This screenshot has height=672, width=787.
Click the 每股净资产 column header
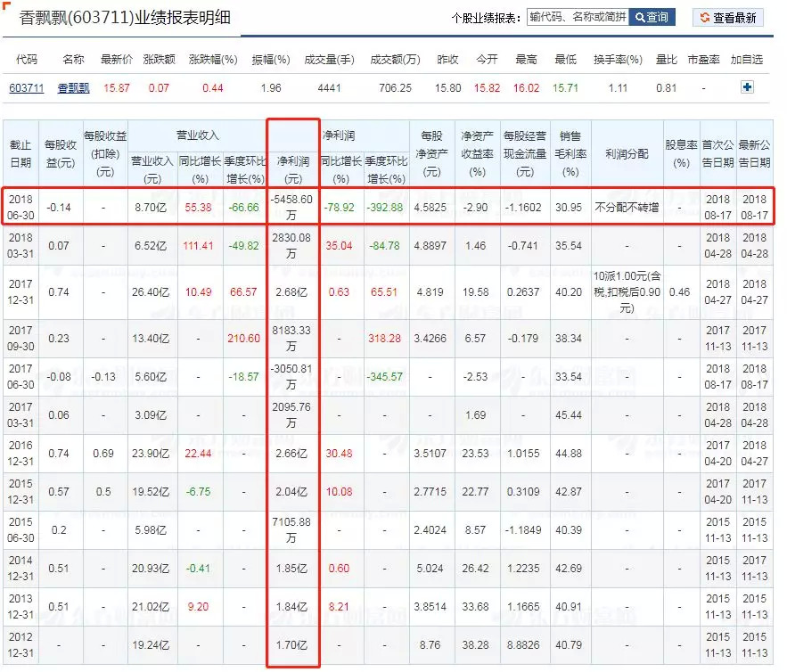click(x=431, y=153)
